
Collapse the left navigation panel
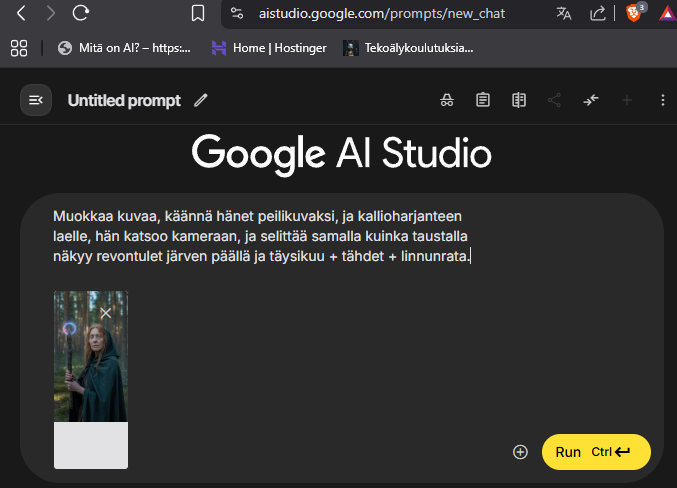point(36,100)
